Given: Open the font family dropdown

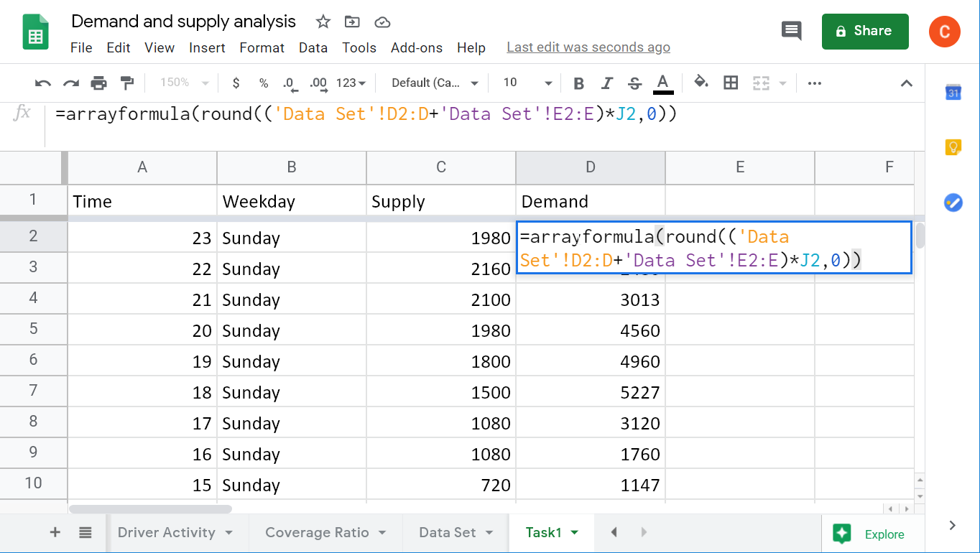Looking at the screenshot, I should (x=434, y=83).
